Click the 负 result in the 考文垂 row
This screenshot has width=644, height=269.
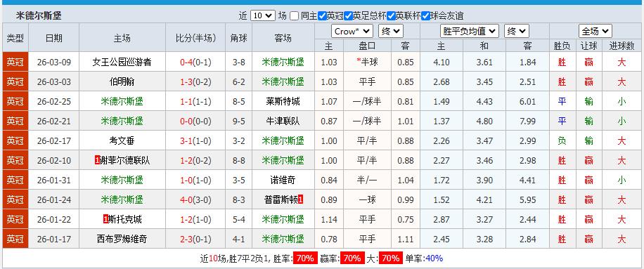562,141
